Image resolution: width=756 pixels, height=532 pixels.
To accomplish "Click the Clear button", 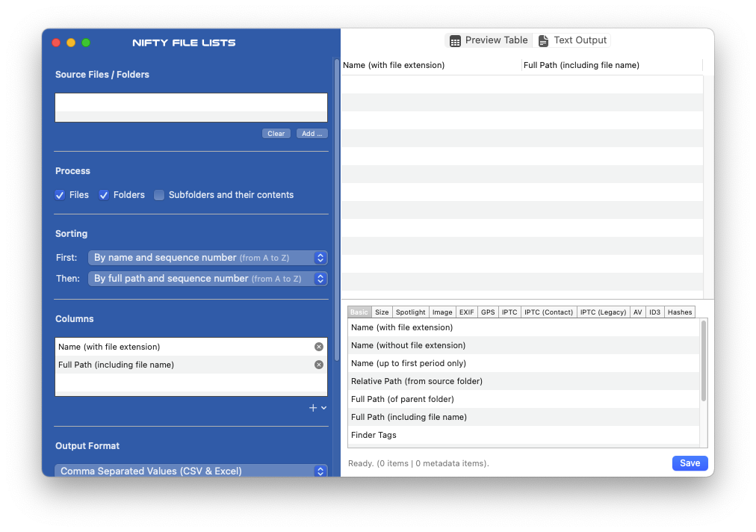I will click(x=276, y=134).
